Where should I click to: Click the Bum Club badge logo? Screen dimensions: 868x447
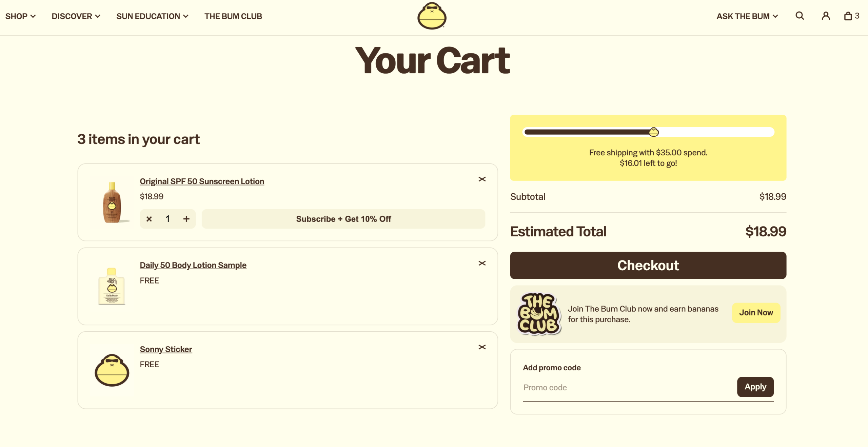point(539,314)
